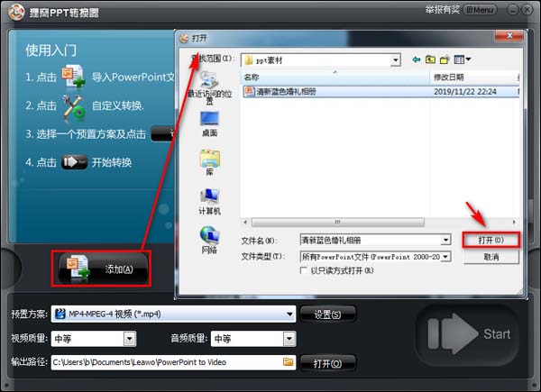Open the view menu dropdown icon in dialog
Image resolution: width=541 pixels, height=392 pixels.
(463, 59)
